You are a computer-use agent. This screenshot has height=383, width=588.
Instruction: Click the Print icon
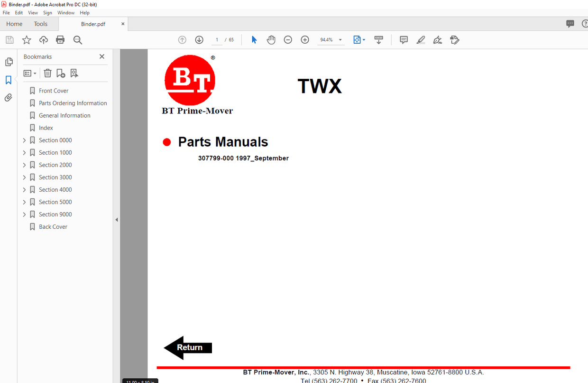60,40
